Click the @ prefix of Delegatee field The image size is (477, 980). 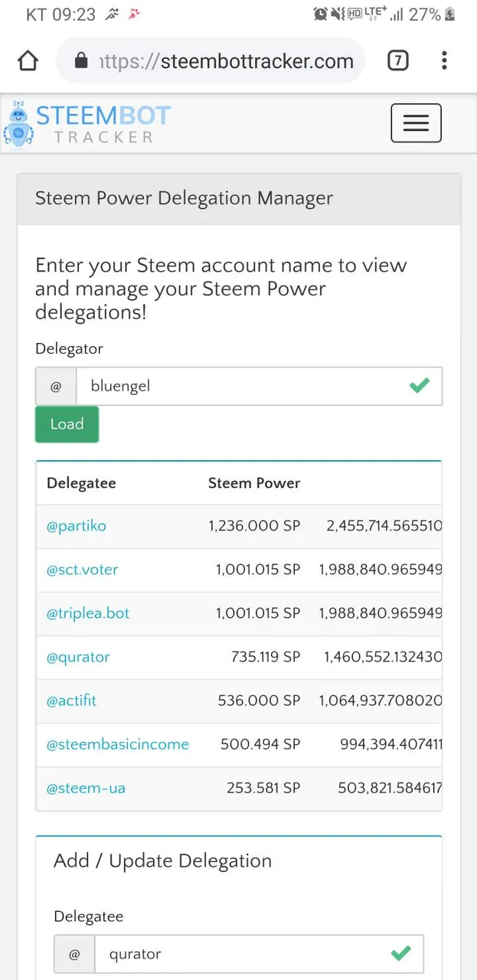[74, 954]
